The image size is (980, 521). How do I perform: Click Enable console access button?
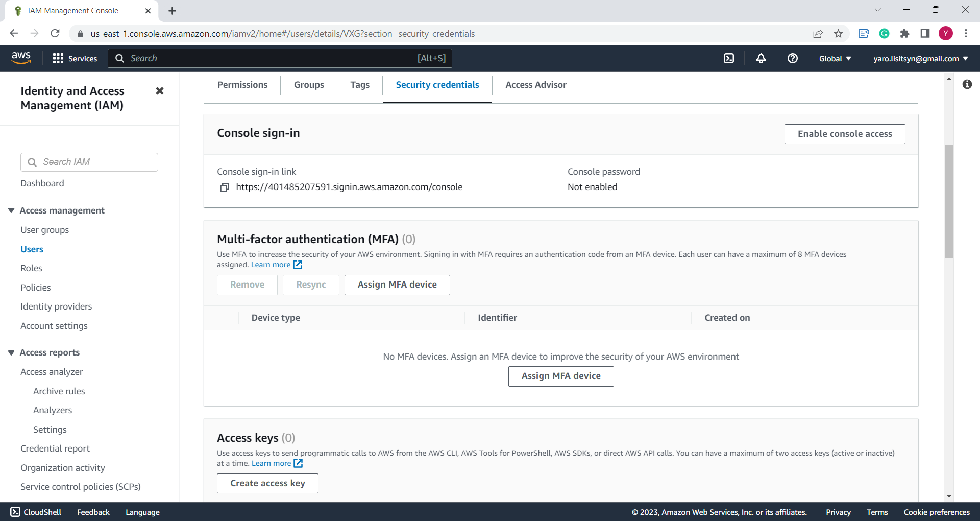tap(844, 134)
